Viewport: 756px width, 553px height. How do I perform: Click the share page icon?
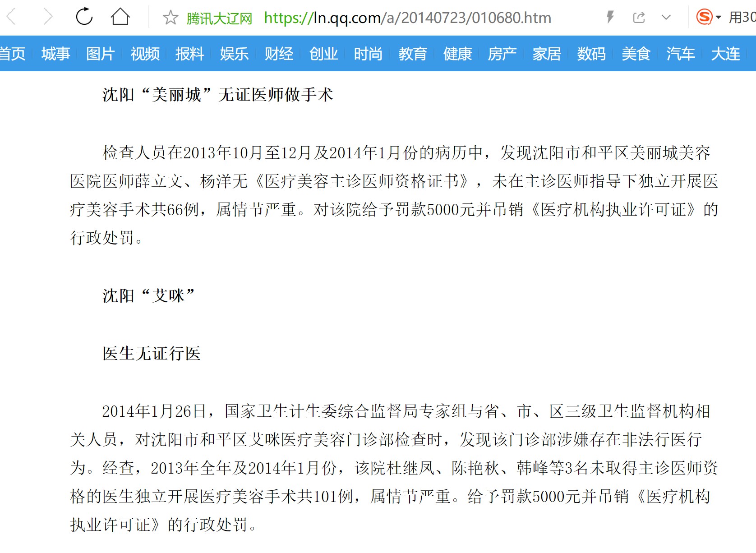point(639,18)
